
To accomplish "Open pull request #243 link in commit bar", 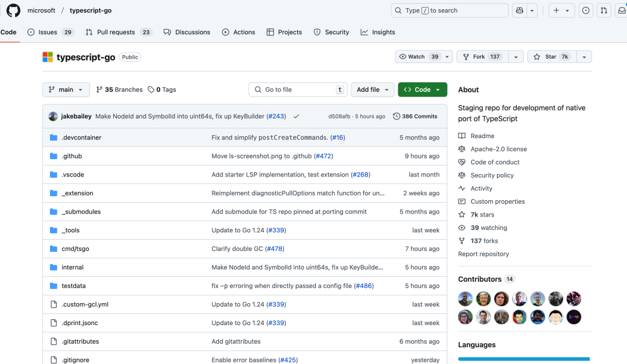I will 276,117.
